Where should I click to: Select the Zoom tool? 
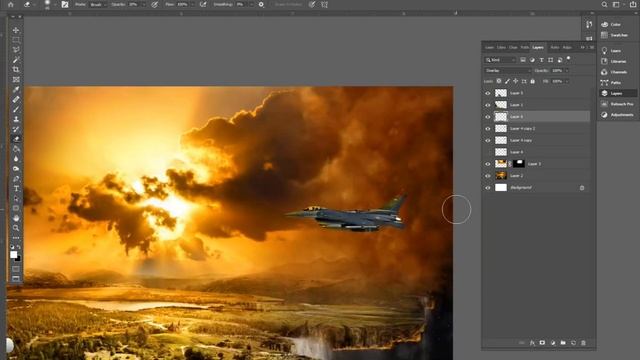pos(16,228)
